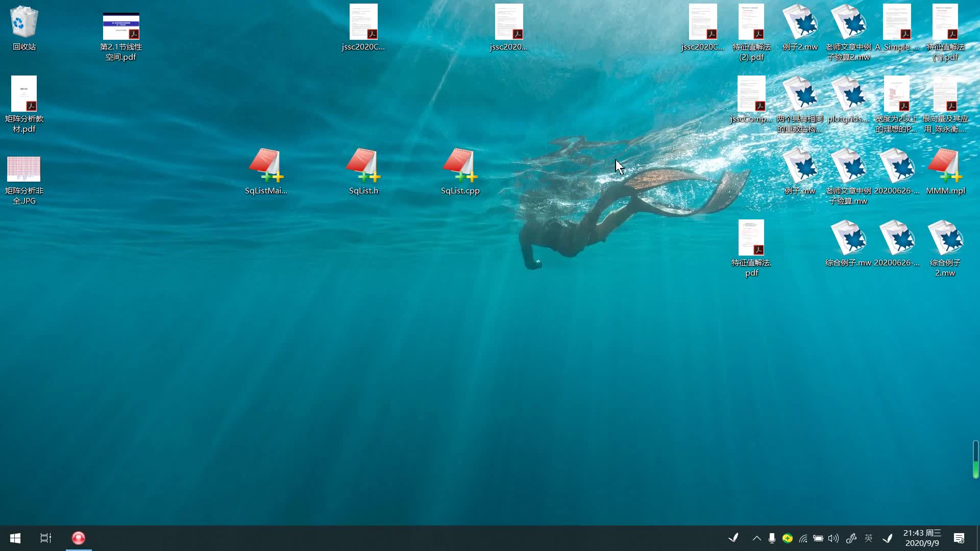The image size is (980, 551).
Task: Open the battery status flyout
Action: click(x=818, y=538)
